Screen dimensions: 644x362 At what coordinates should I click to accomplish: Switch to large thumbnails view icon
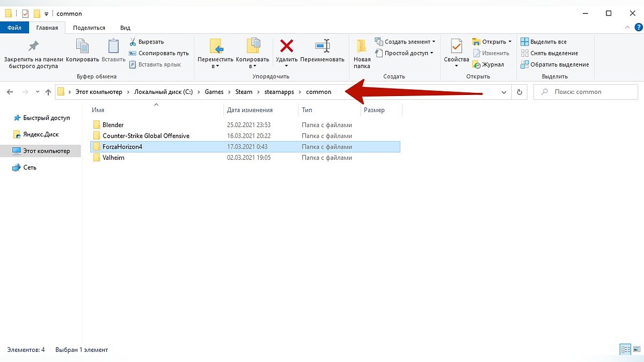(637, 350)
